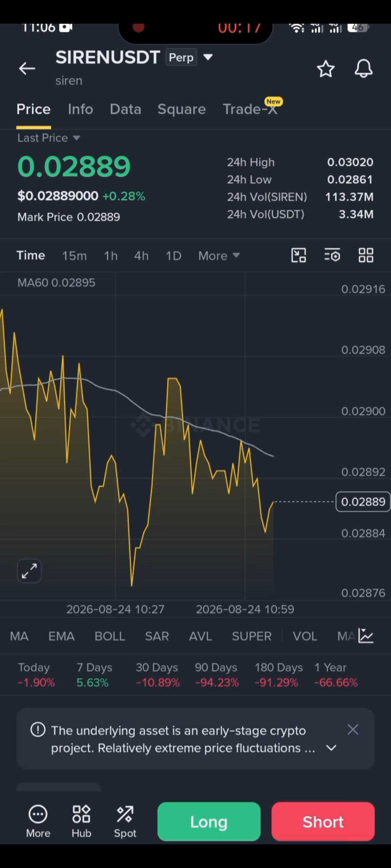Select the Price tab
391x868 pixels.
[x=34, y=109]
